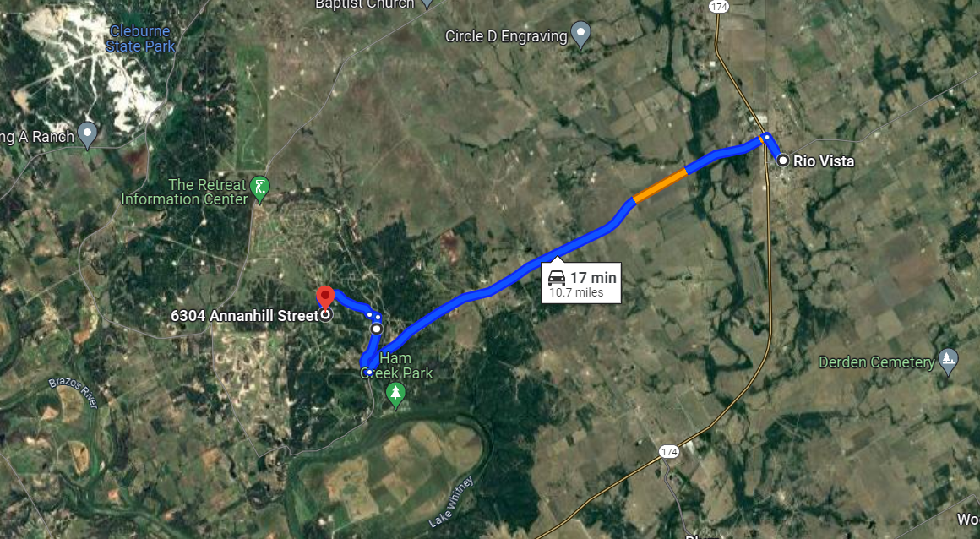Screen dimensions: 980x539
Task: Click the Circle D Engraving place pin
Action: point(581,35)
